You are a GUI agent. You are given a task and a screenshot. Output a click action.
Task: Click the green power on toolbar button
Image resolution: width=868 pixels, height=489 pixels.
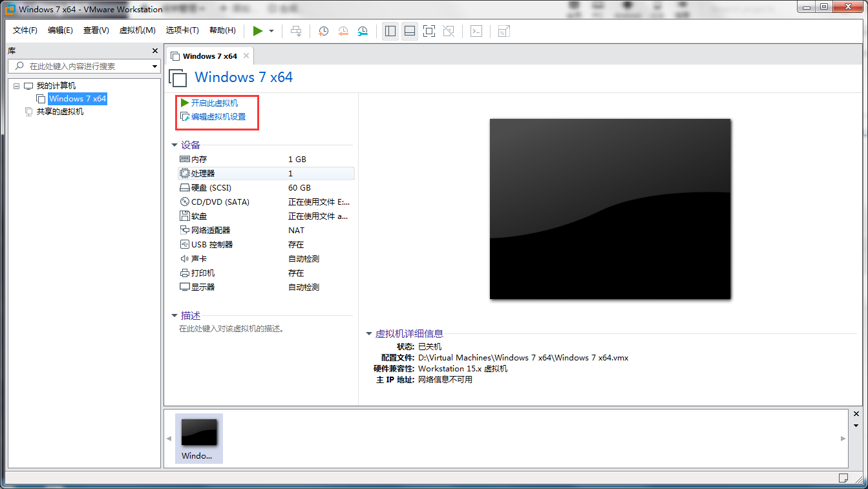258,31
